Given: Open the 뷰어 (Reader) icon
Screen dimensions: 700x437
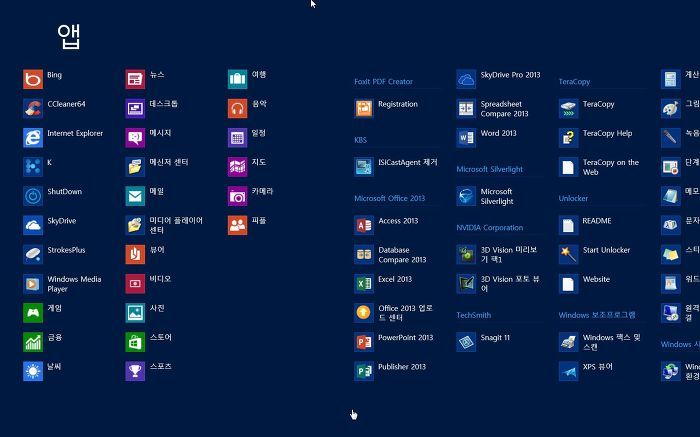Looking at the screenshot, I should click(x=135, y=254).
